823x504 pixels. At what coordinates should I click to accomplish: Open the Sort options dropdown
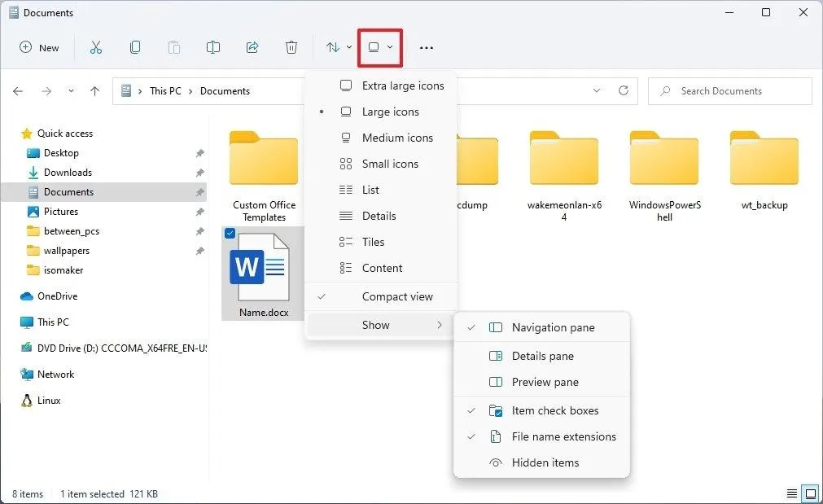(339, 48)
